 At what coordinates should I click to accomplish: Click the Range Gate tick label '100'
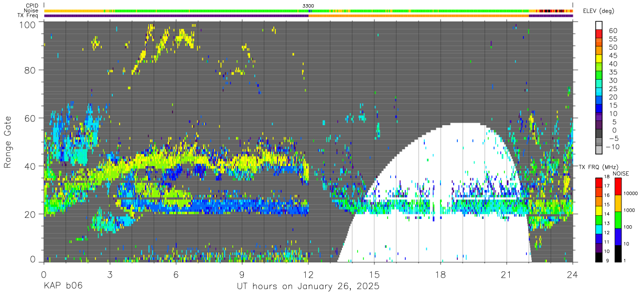pyautogui.click(x=27, y=24)
